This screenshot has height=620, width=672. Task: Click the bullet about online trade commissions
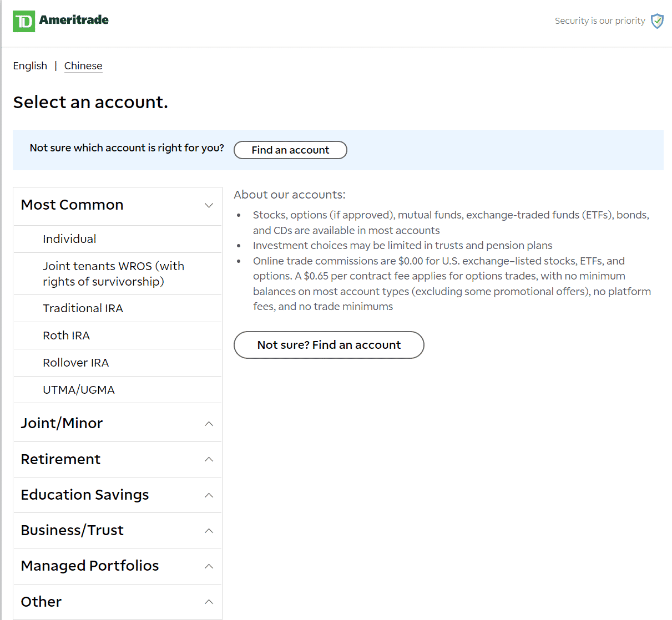click(452, 284)
